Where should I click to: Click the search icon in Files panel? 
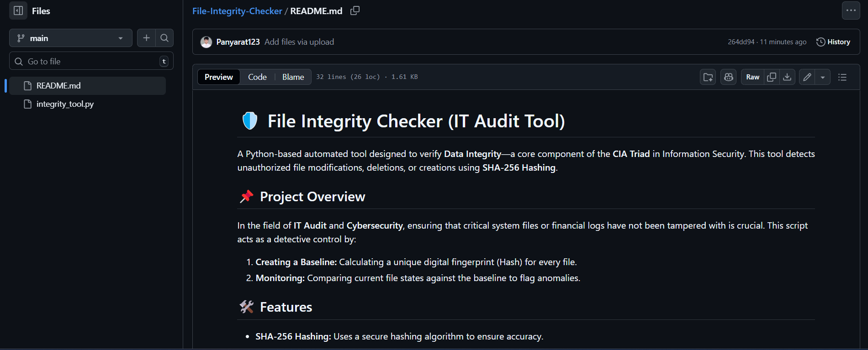click(x=164, y=38)
